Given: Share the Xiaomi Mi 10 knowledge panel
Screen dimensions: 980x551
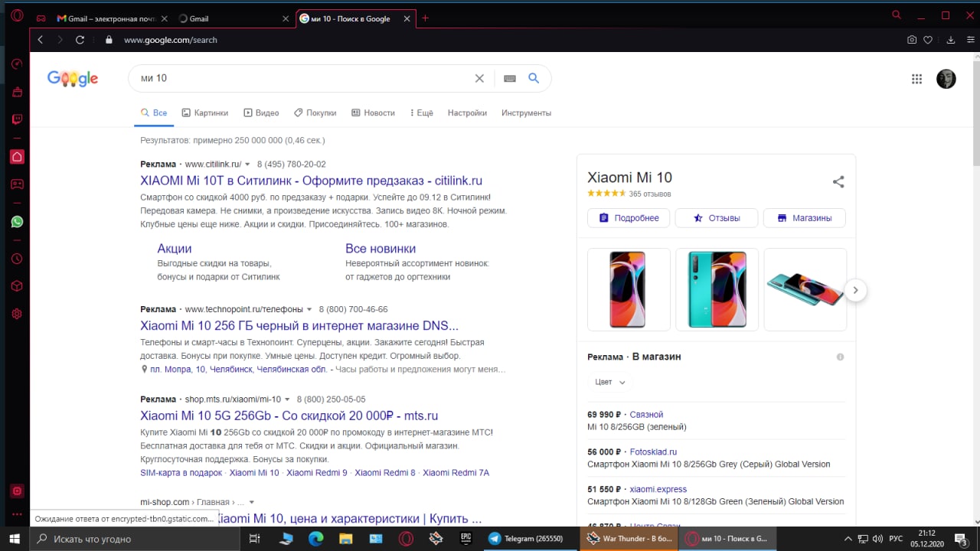Looking at the screenshot, I should (x=838, y=182).
